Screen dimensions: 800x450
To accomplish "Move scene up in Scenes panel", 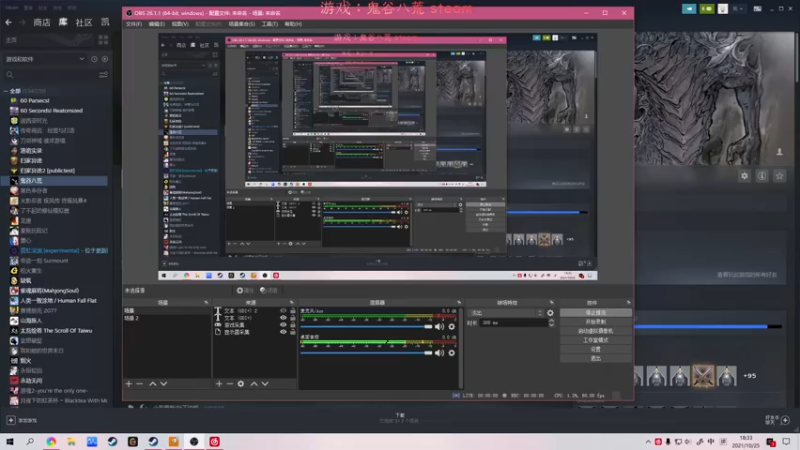I will point(153,384).
